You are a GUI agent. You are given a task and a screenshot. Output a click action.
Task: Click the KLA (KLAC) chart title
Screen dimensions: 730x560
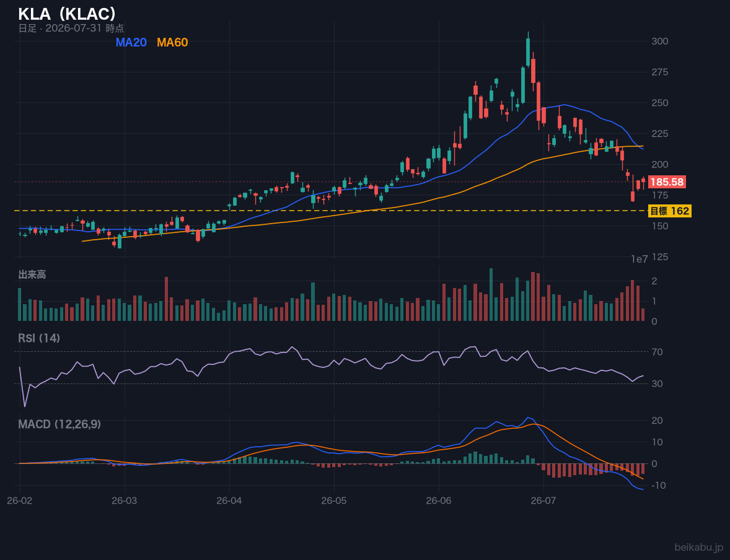pyautogui.click(x=67, y=14)
